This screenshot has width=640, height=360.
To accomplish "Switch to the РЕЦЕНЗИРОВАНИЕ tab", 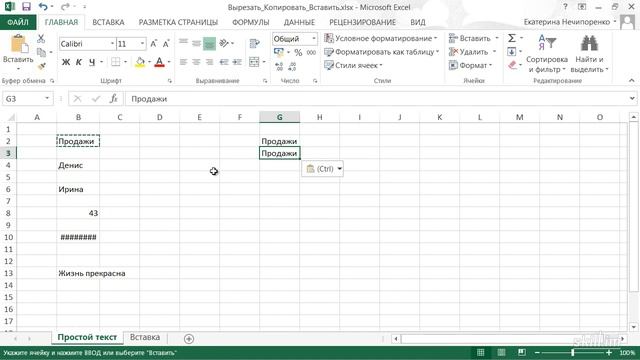I will 362,22.
